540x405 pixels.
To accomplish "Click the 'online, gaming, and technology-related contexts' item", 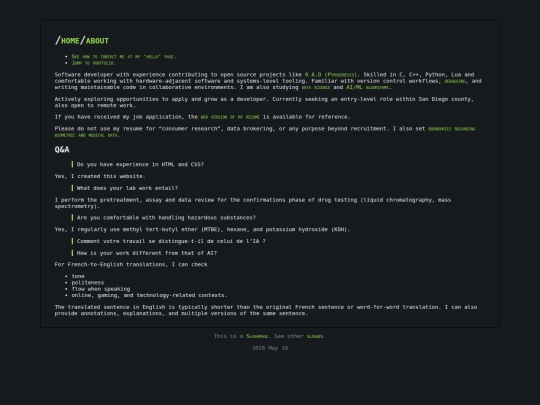I will coord(149,295).
